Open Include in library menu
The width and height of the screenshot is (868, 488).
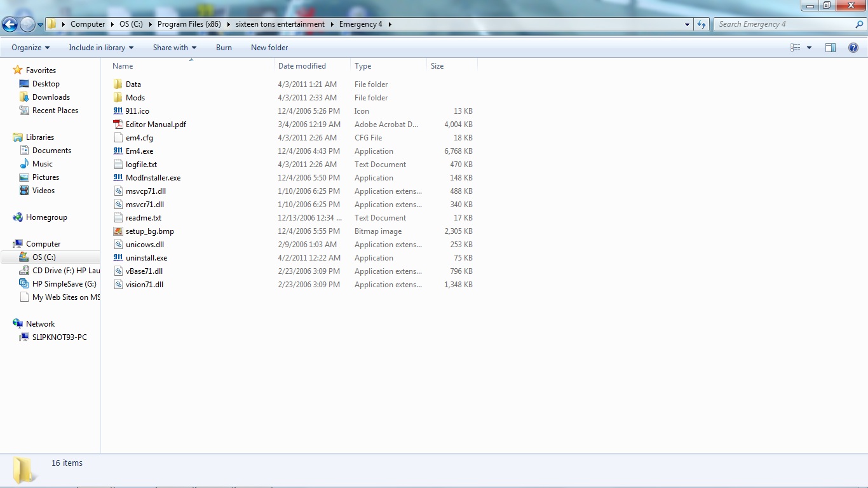[x=101, y=48]
